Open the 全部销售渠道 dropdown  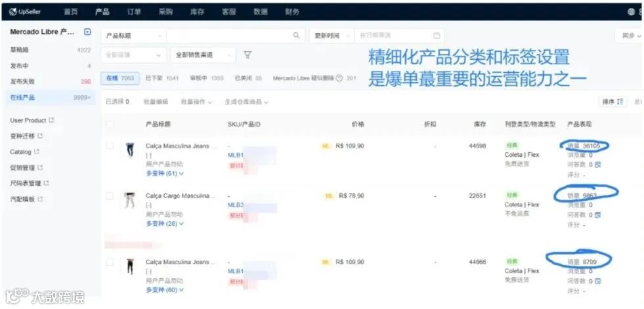pos(204,55)
